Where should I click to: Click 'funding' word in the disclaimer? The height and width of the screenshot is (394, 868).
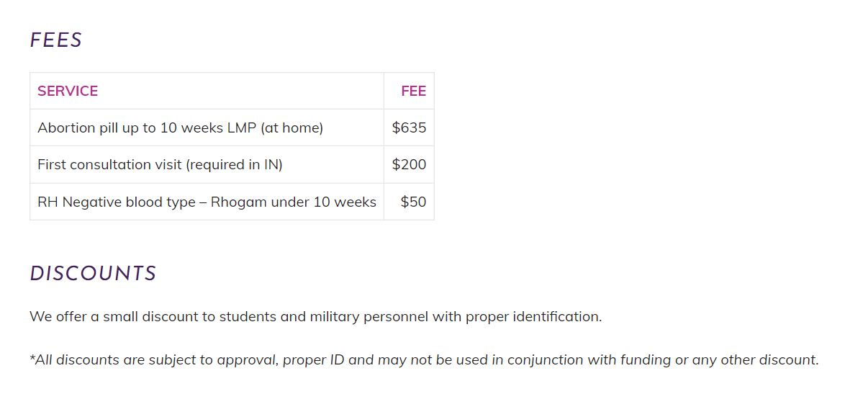[x=645, y=359]
